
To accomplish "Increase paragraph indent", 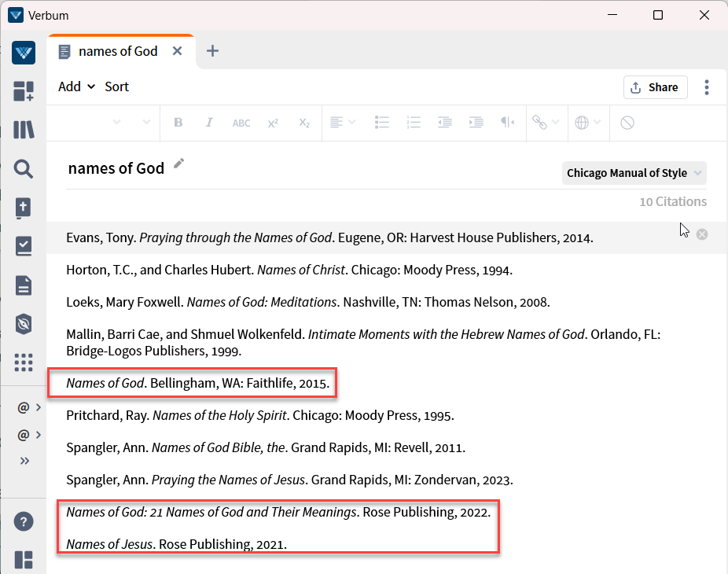I will (x=476, y=123).
